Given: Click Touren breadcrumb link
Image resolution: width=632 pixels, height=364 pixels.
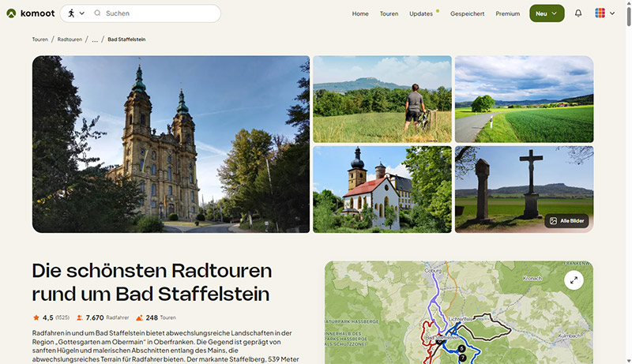Looking at the screenshot, I should point(40,39).
